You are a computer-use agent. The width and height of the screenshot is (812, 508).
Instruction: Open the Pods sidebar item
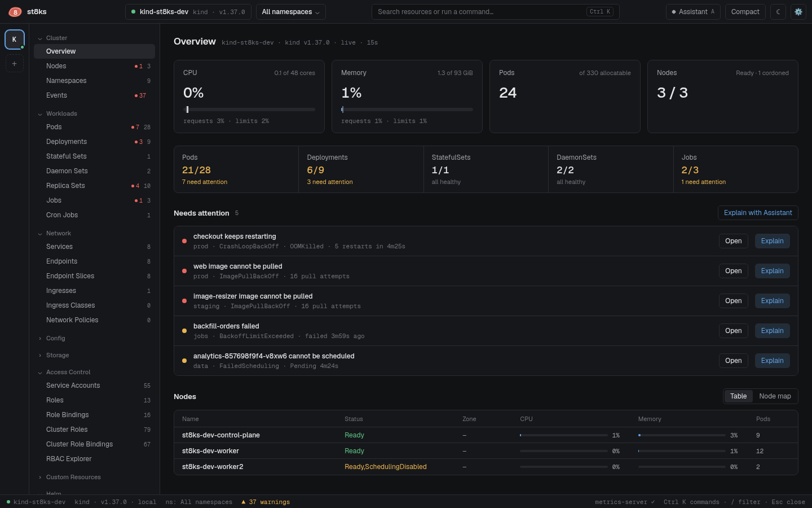94,127
